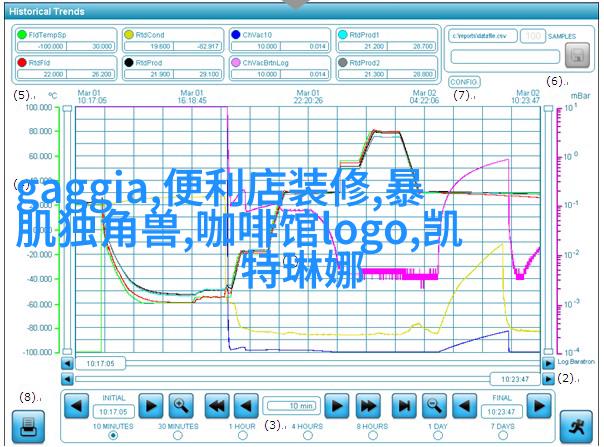Viewport: 604px width, 447px height.
Task: Click the floppy disk save button
Action: pos(577,55)
